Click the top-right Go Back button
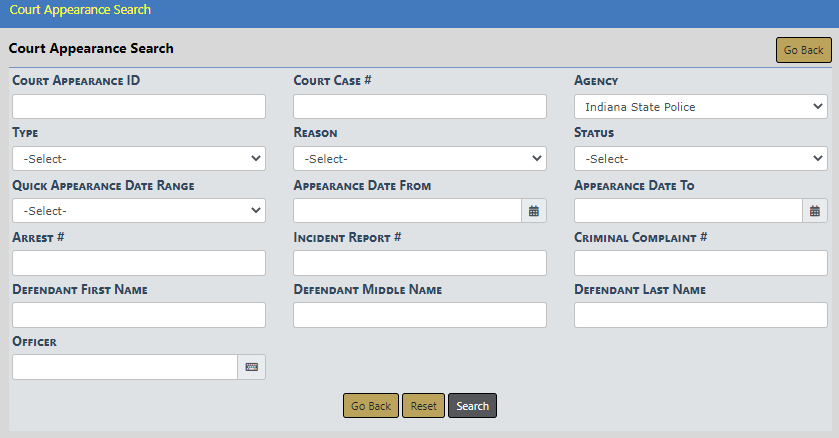 803,50
